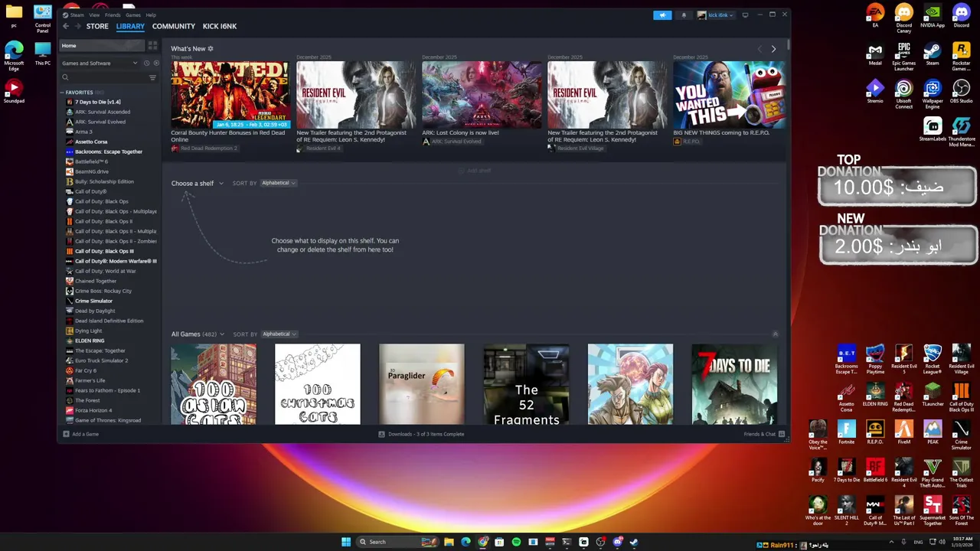This screenshot has width=980, height=551.
Task: Change empty shelf sort Alphabetical dropdown
Action: pyautogui.click(x=279, y=183)
